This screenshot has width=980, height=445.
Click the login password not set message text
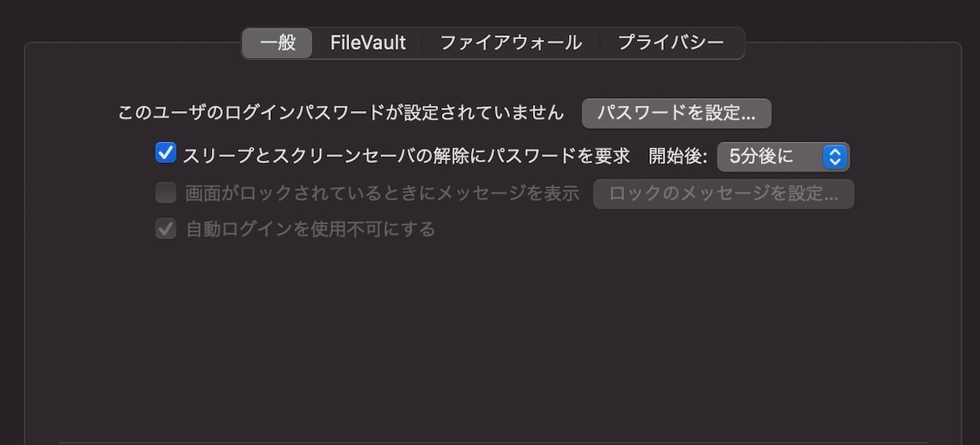pos(341,113)
